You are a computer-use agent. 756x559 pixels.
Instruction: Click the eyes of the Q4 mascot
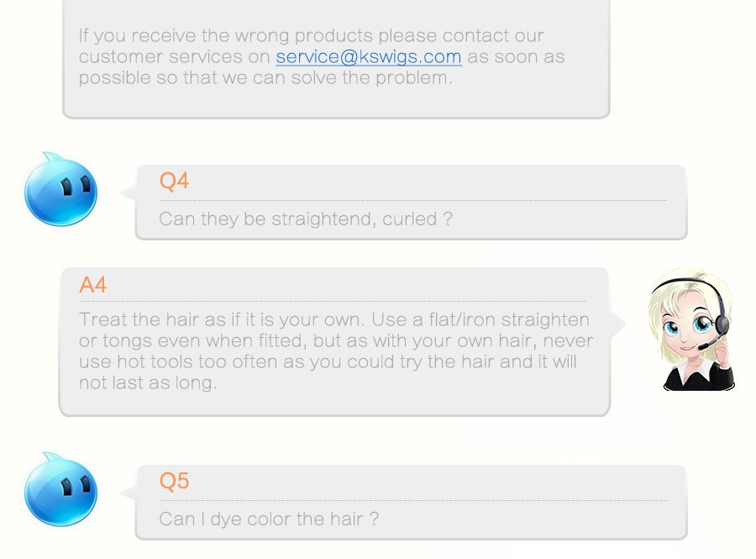coord(76,185)
